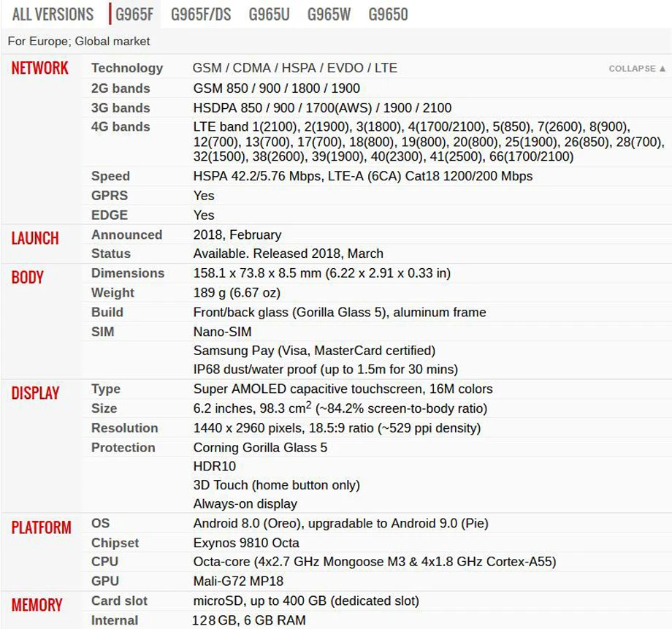Open the GPU label link
672x629 pixels.
coord(105,582)
